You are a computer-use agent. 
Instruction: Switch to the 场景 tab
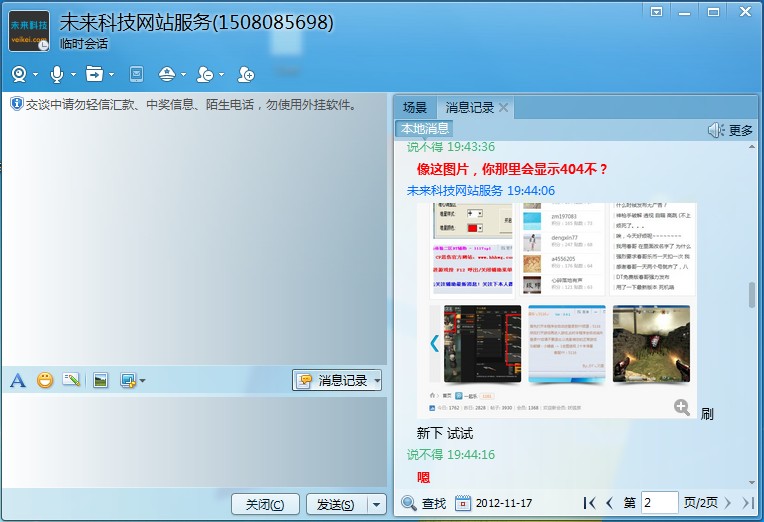pyautogui.click(x=415, y=107)
